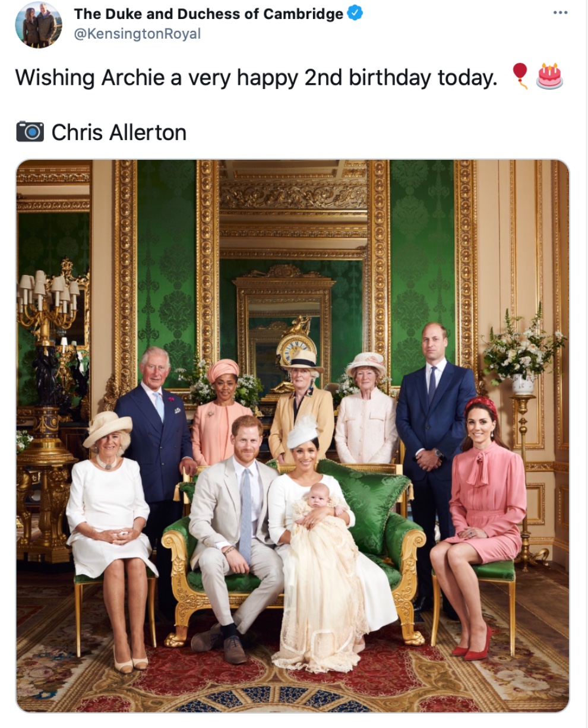
Task: Click the red balloon emoji
Action: pyautogui.click(x=520, y=75)
